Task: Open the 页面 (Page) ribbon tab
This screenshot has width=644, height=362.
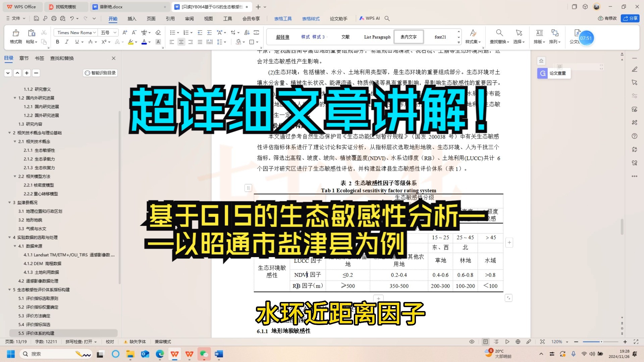Action: [151, 18]
